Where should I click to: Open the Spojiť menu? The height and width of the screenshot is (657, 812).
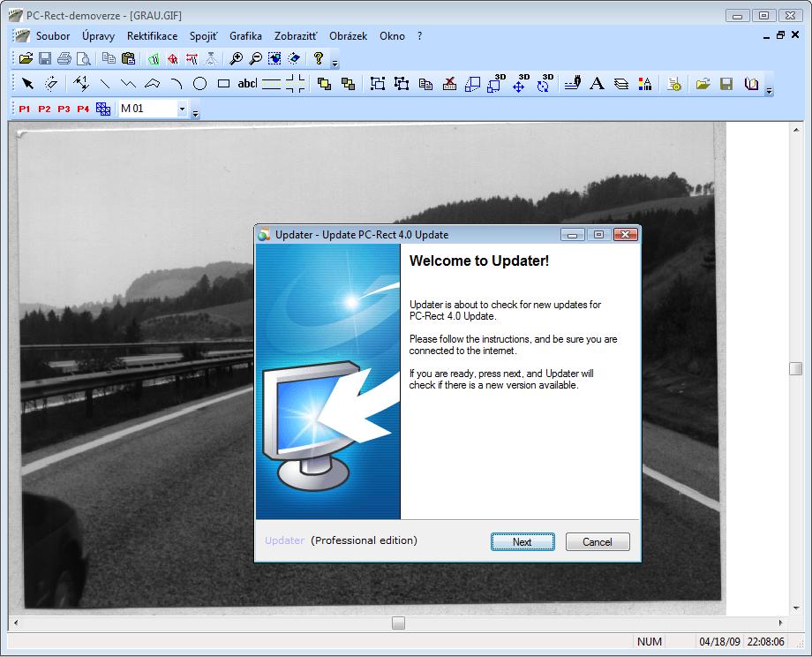click(204, 35)
